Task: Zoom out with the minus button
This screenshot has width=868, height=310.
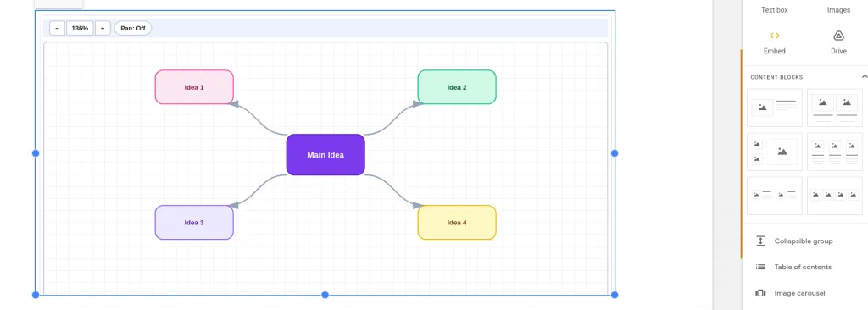Action: click(57, 28)
